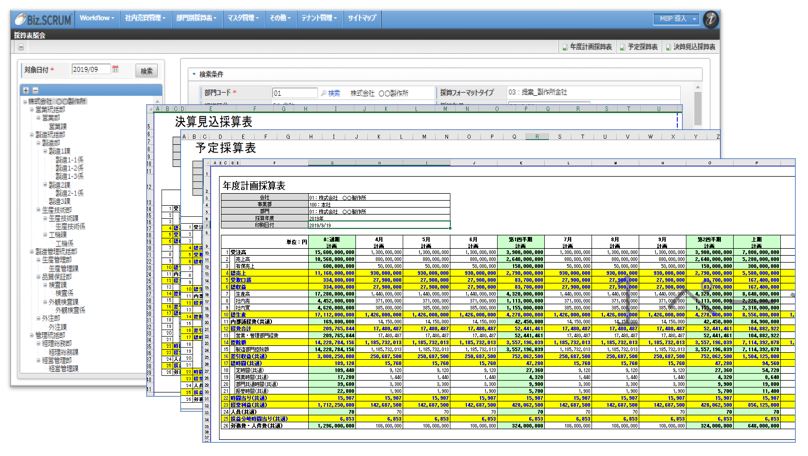Open the Workflow menu
This screenshot has height=456, width=808.
click(96, 18)
